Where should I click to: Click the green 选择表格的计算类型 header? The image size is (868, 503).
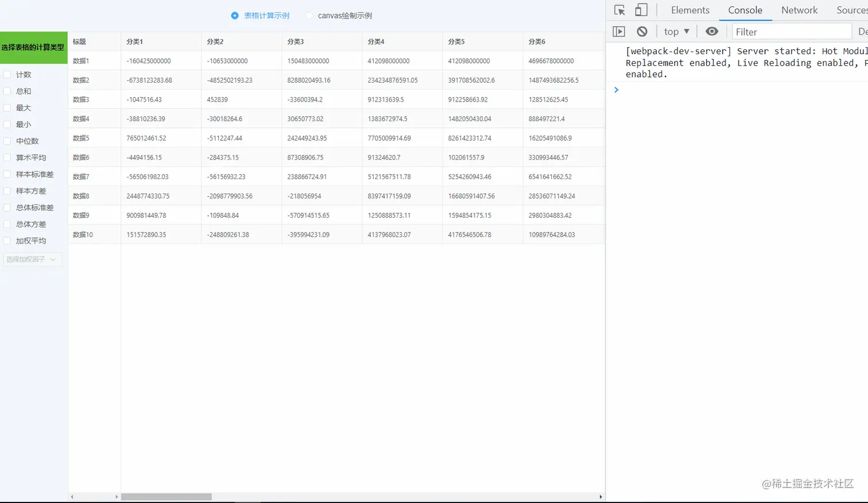coord(34,48)
